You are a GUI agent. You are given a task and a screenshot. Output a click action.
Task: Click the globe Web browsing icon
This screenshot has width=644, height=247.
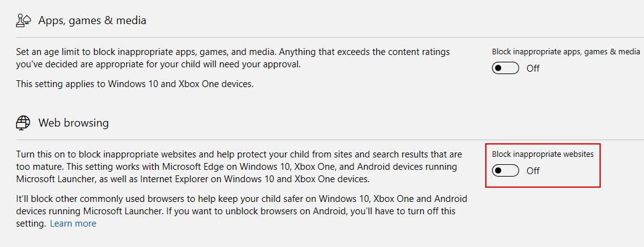(23, 123)
